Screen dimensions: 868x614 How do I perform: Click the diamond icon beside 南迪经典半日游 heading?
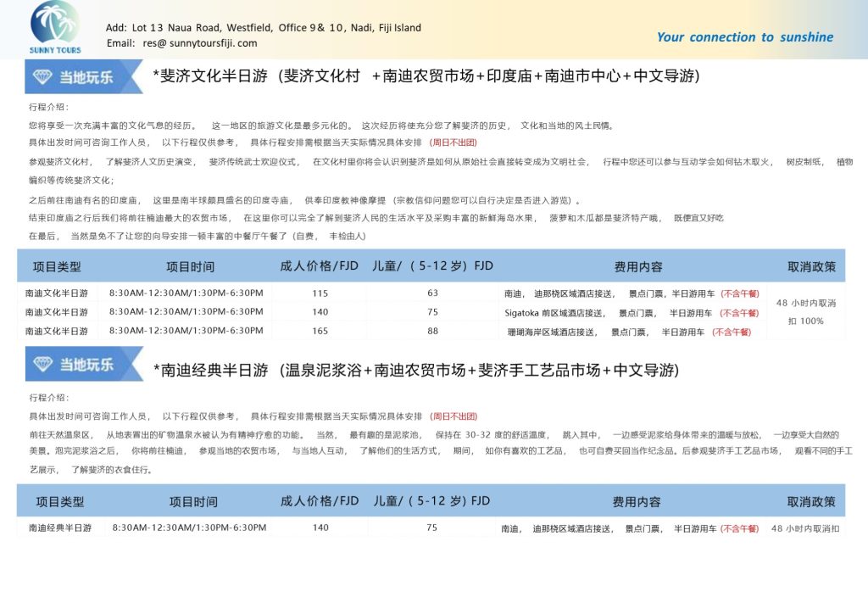[x=42, y=364]
